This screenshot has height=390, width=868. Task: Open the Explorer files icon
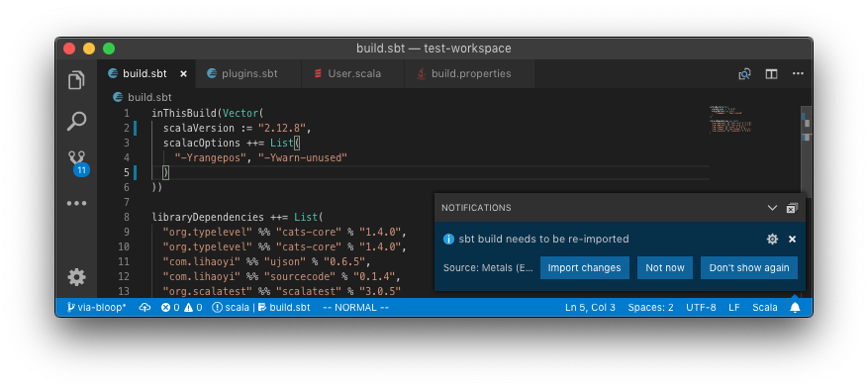tap(76, 81)
